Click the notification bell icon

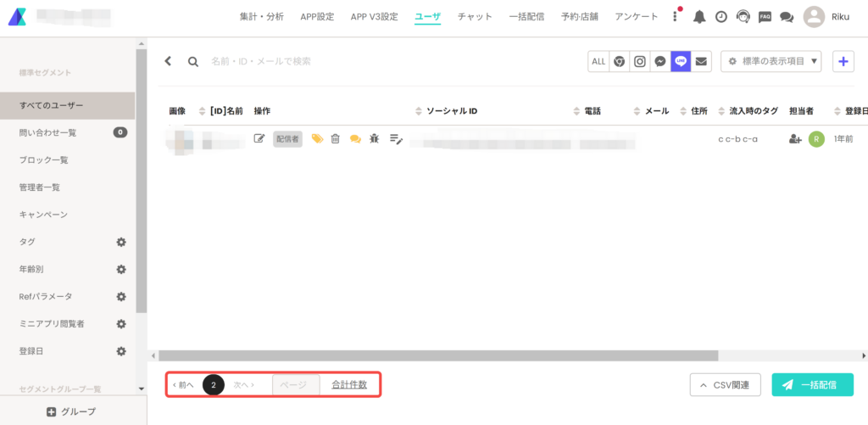(699, 17)
